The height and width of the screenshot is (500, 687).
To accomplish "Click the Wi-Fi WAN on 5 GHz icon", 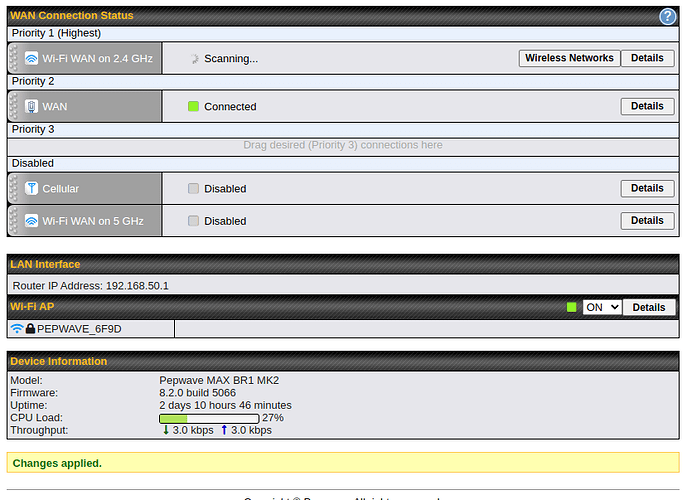I will [31, 221].
